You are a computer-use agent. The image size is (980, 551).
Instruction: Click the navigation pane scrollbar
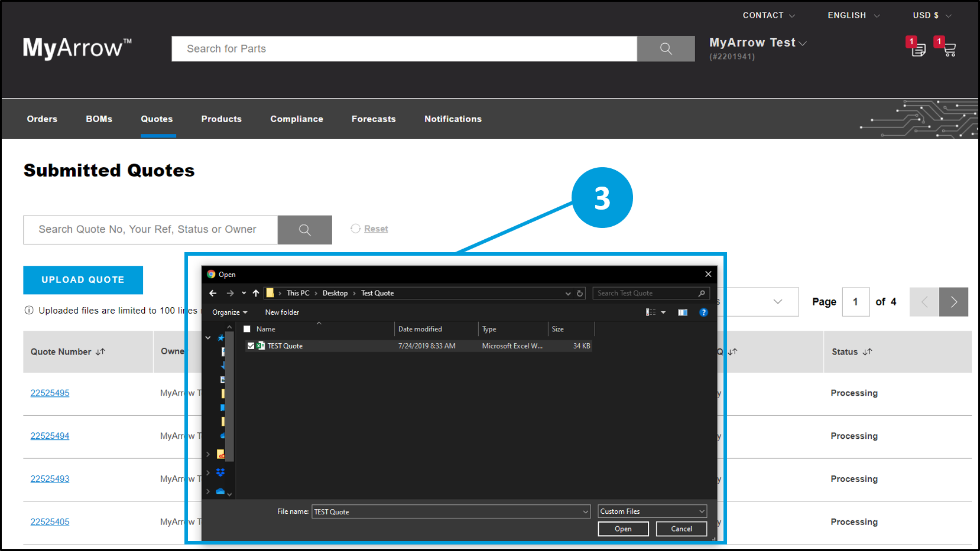[x=230, y=402]
